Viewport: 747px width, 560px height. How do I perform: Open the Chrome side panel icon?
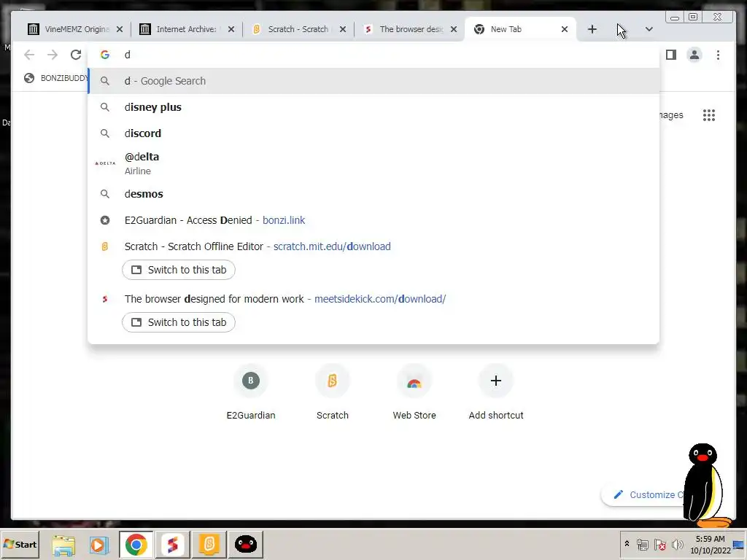[x=671, y=55]
